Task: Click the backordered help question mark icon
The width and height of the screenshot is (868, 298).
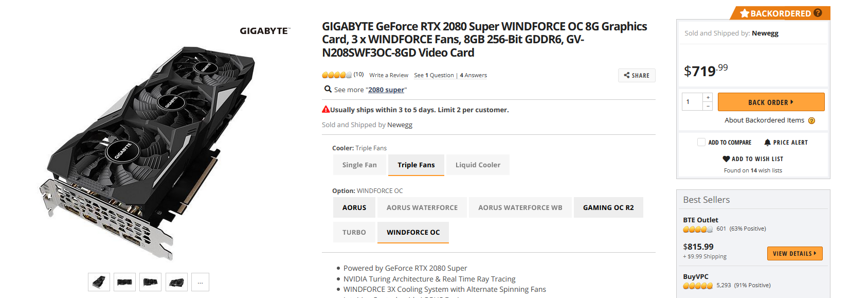Action: [818, 13]
